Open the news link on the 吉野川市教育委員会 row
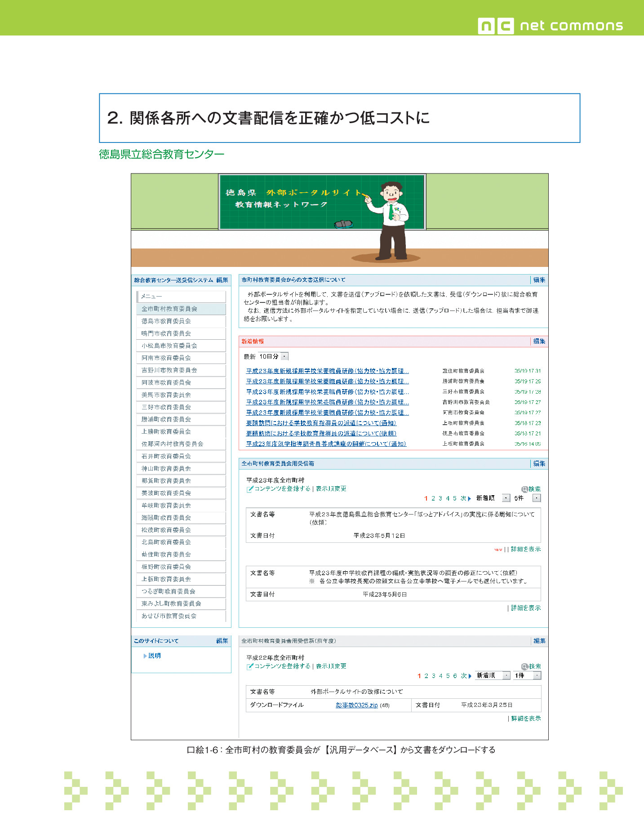The width and height of the screenshot is (644, 821). tap(328, 403)
